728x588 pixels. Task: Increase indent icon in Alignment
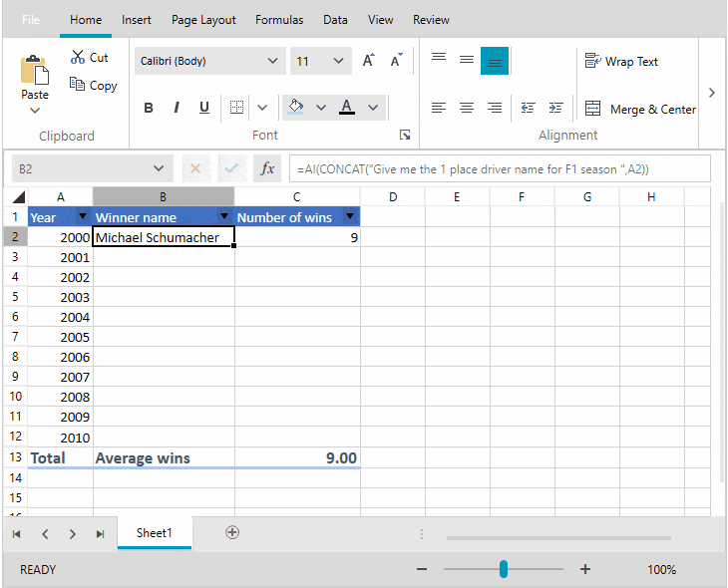[555, 109]
